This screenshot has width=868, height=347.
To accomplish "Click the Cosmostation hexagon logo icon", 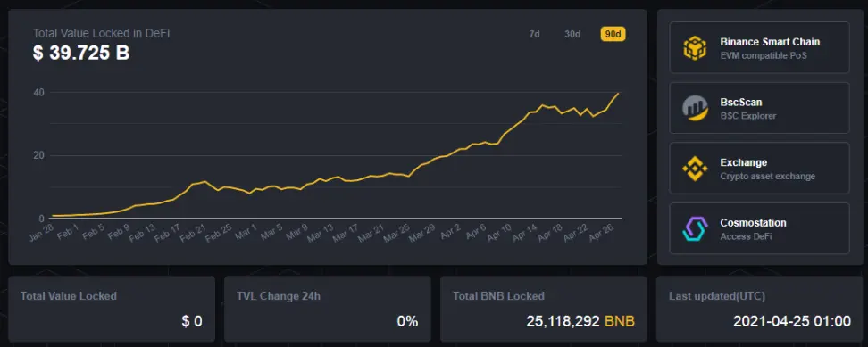I will tap(695, 228).
